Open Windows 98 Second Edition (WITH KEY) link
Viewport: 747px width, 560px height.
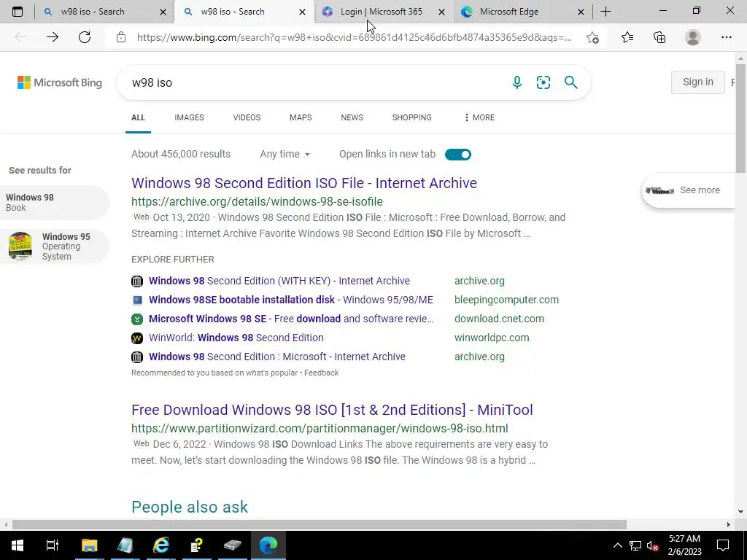[279, 281]
